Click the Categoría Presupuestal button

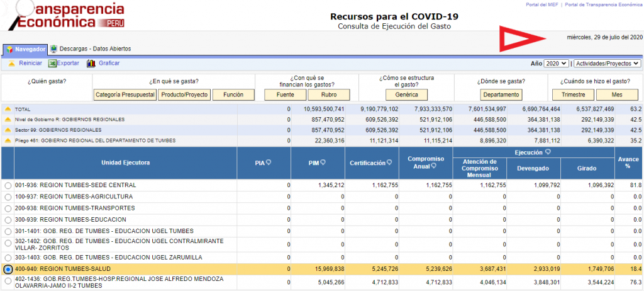tap(125, 94)
